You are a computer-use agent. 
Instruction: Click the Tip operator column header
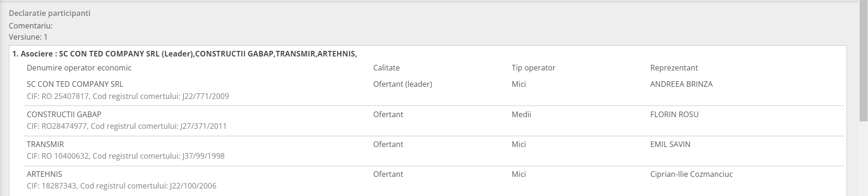coord(533,68)
